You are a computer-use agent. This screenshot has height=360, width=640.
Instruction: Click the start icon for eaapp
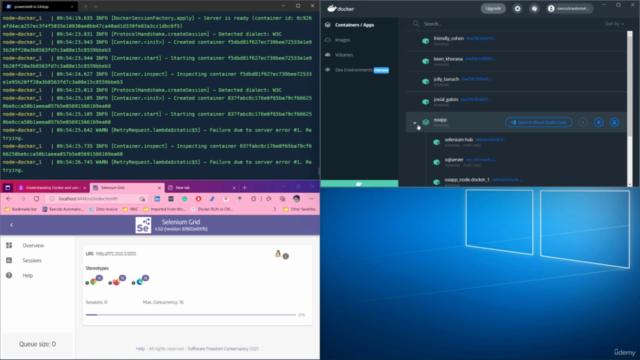point(583,122)
